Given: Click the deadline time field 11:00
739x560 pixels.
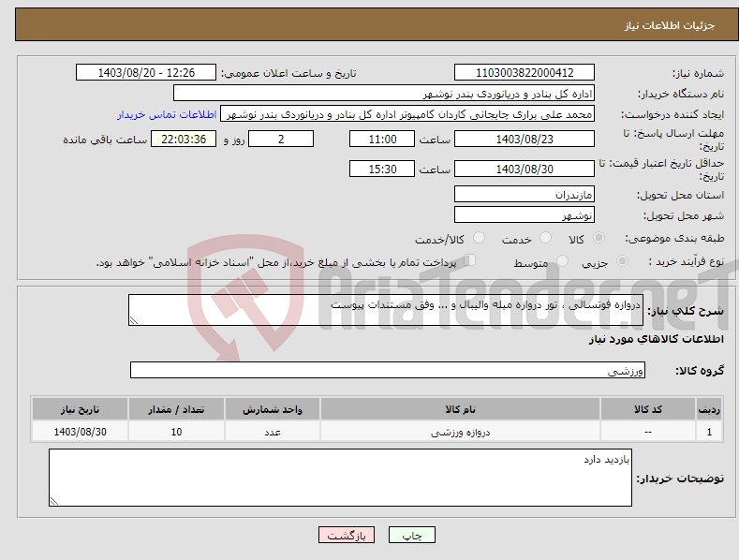Looking at the screenshot, I should pyautogui.click(x=382, y=139).
